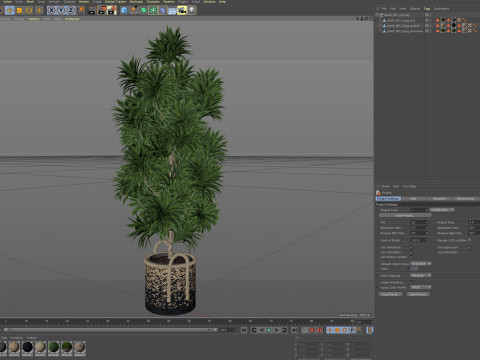Click the coordinate system icon beside Z

[80, 10]
